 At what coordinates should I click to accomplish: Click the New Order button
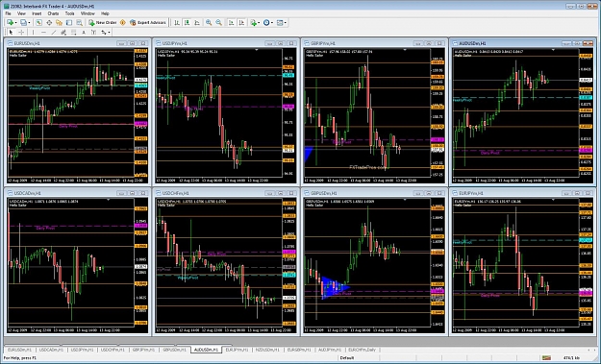tap(102, 23)
